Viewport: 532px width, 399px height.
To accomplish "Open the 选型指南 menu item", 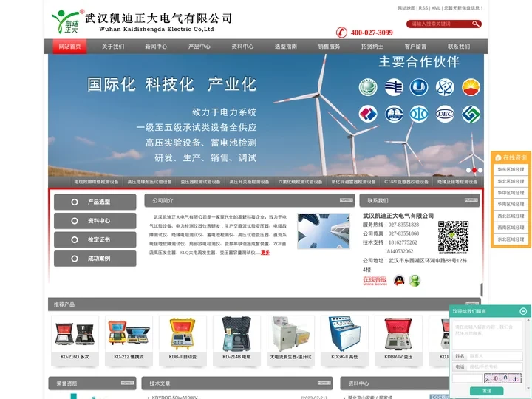I will (286, 47).
